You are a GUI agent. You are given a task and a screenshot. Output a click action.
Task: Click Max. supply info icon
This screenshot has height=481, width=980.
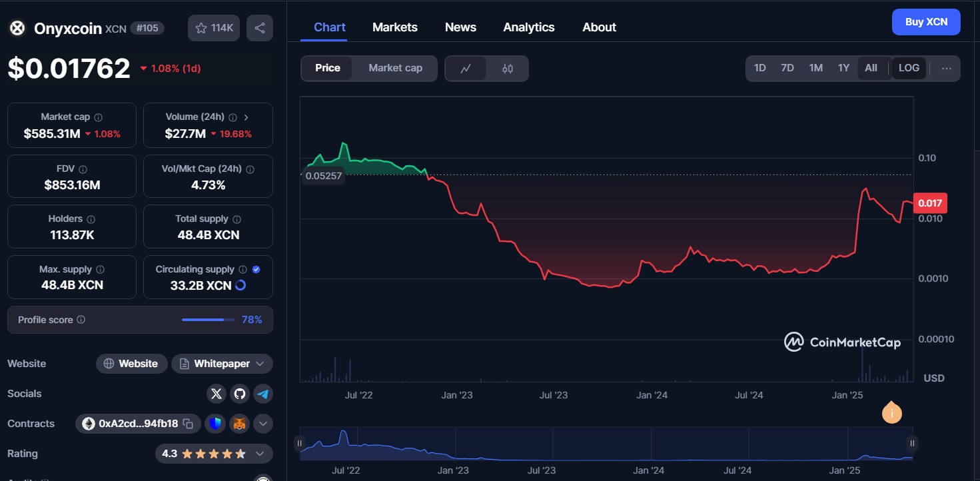tap(101, 270)
